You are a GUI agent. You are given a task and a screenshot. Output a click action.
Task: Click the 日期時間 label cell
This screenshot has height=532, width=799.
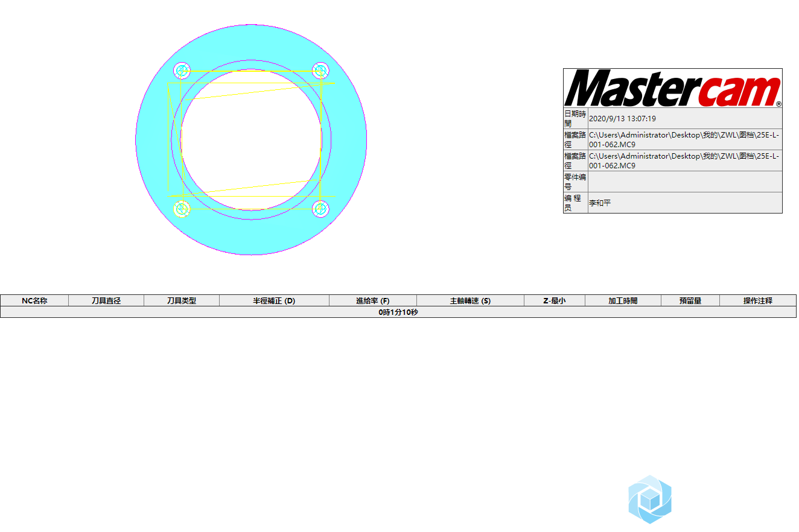click(x=576, y=119)
